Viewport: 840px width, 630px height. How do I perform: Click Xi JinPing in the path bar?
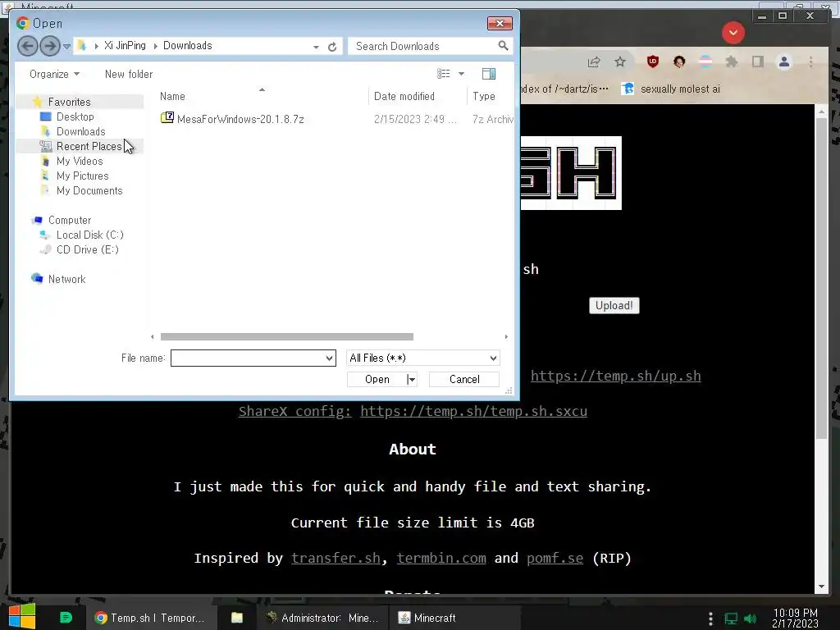coord(125,46)
